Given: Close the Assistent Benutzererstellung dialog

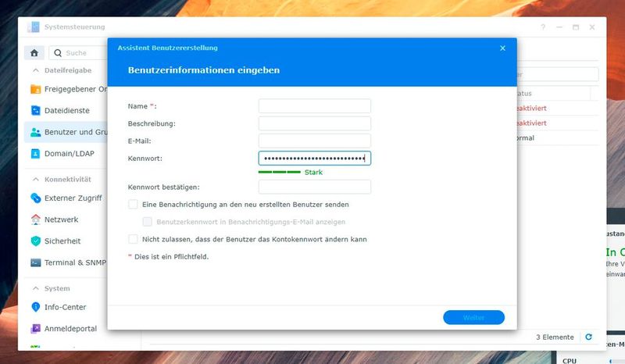Looking at the screenshot, I should [502, 48].
